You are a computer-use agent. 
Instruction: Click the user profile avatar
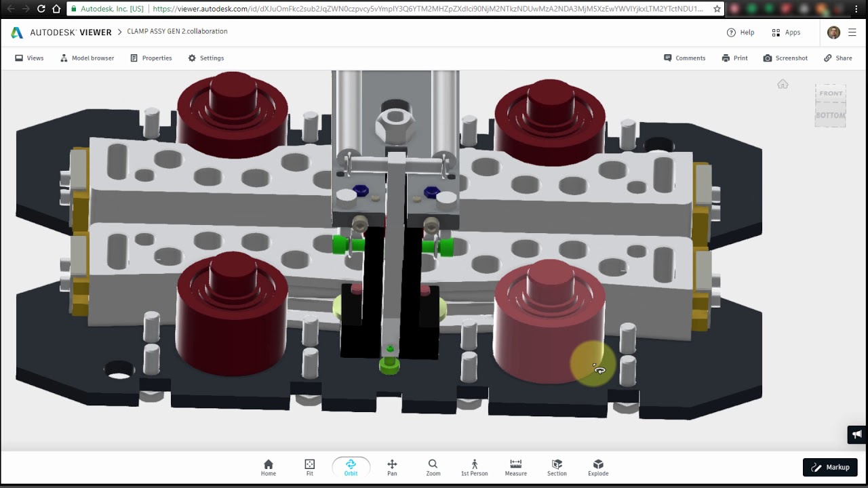tap(834, 33)
